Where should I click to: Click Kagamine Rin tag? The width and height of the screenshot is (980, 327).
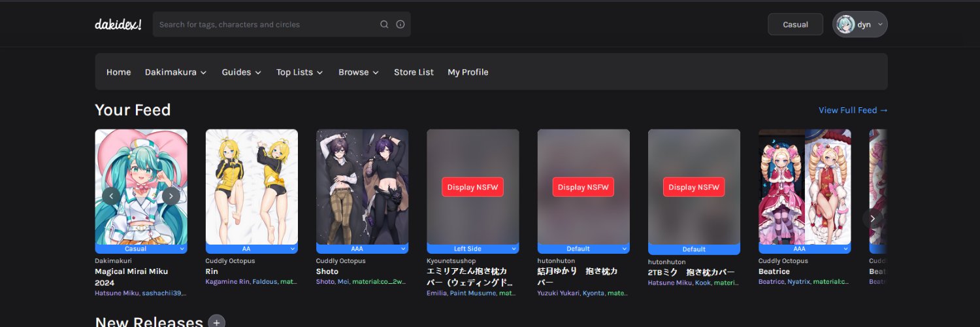(x=227, y=282)
